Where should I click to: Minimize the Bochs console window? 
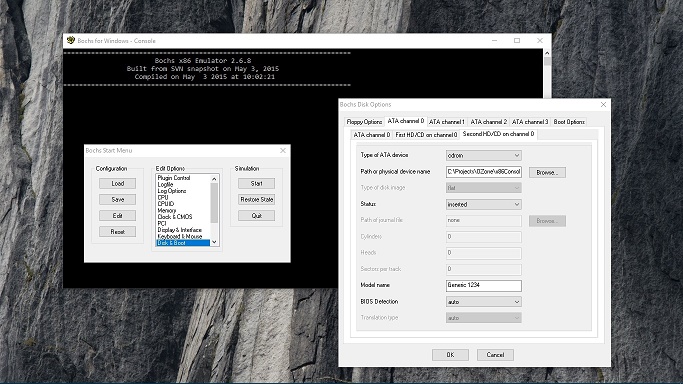point(494,40)
